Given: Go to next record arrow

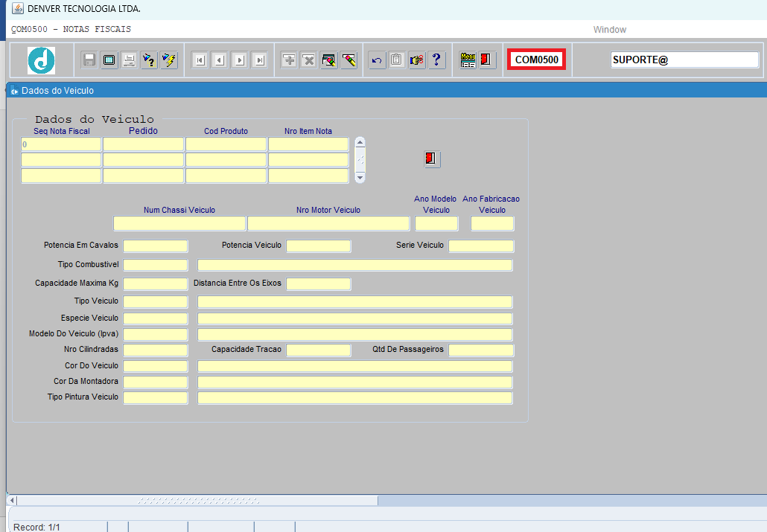Looking at the screenshot, I should [239, 60].
